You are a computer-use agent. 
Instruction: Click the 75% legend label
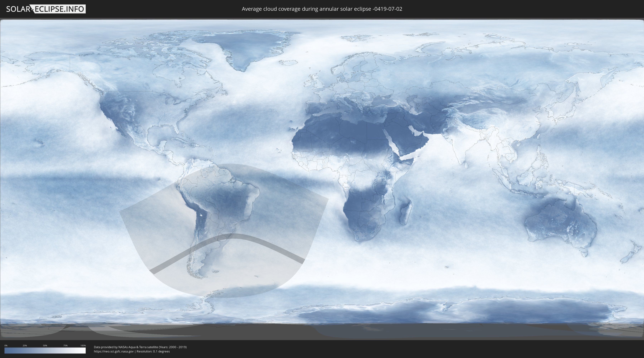pos(65,345)
